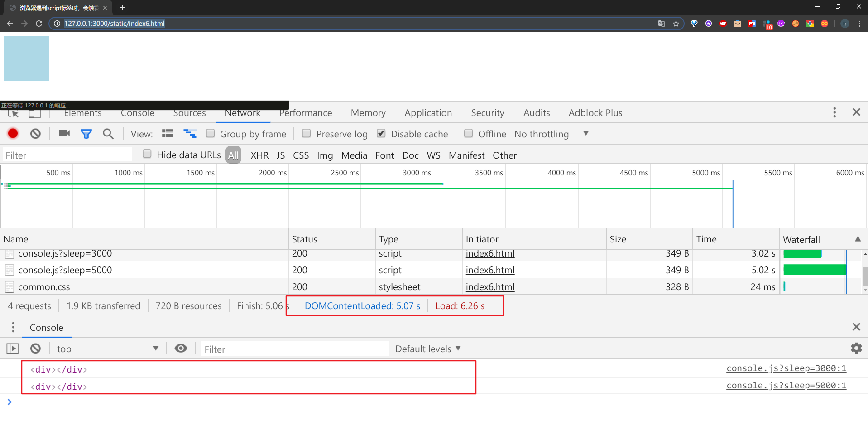Open the user profile avatar
Image resolution: width=868 pixels, height=431 pixels.
[844, 24]
